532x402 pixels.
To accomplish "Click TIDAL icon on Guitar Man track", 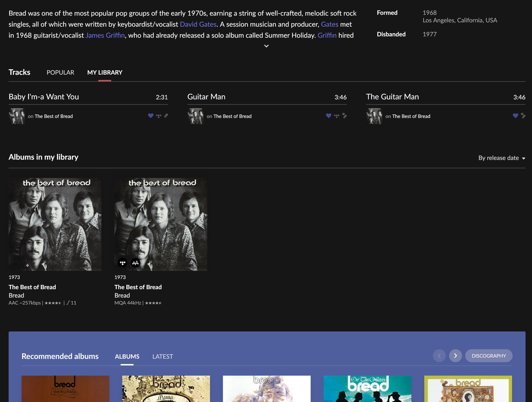I will pyautogui.click(x=336, y=116).
